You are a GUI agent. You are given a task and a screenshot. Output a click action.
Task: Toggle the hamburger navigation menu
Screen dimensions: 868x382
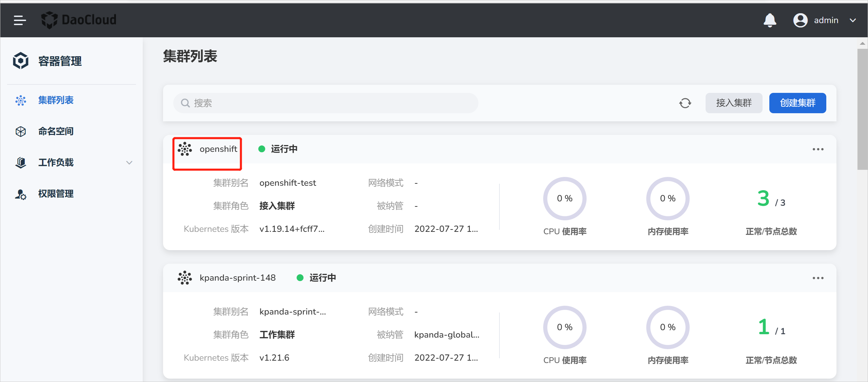click(20, 20)
